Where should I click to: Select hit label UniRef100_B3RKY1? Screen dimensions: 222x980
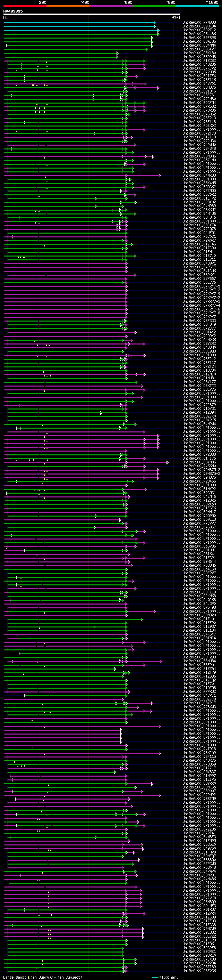pos(199,275)
